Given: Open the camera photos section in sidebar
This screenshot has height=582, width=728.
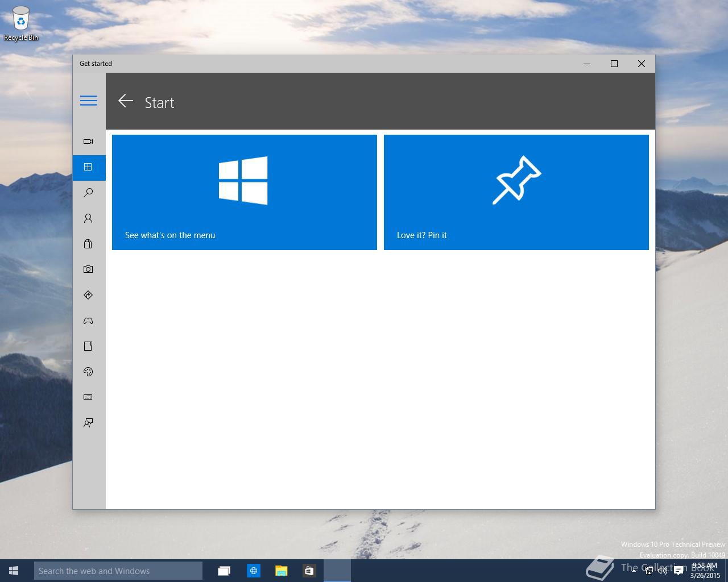Looking at the screenshot, I should tap(88, 269).
